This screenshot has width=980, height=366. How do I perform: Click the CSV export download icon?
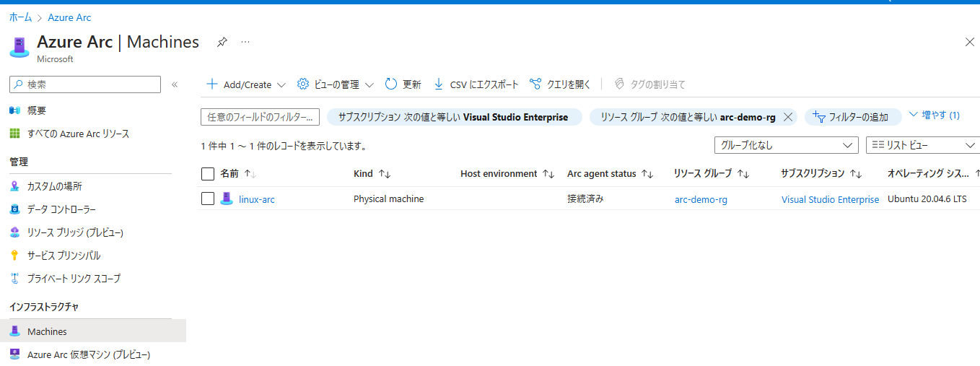438,84
